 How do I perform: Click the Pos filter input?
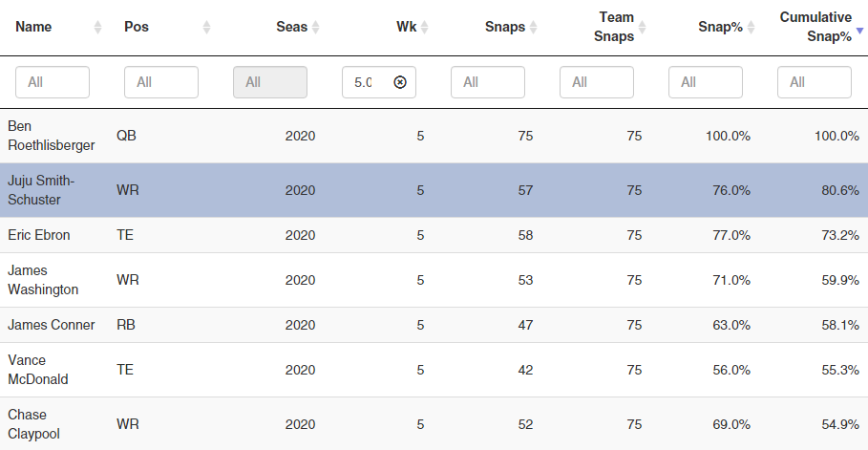(x=161, y=82)
